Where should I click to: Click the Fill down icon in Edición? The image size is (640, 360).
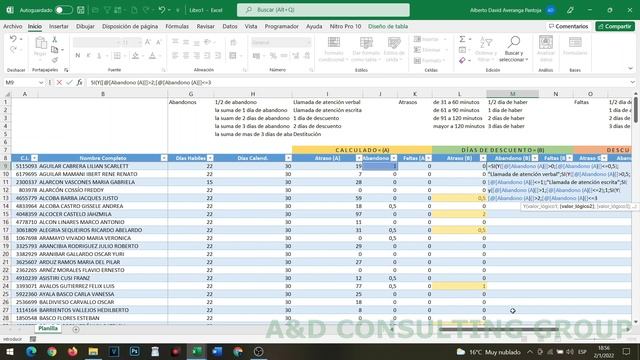[462, 50]
